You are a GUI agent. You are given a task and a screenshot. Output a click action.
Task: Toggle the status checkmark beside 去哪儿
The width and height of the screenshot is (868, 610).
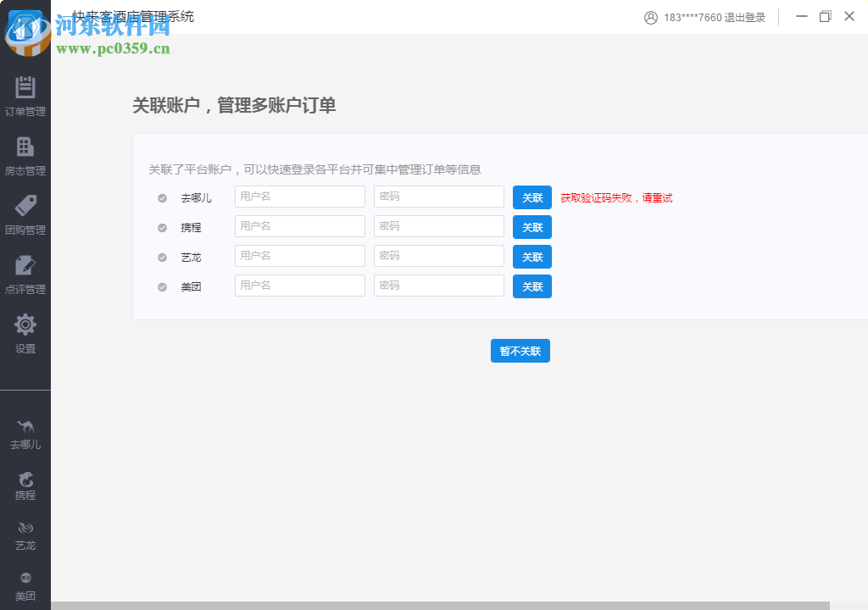(x=161, y=197)
